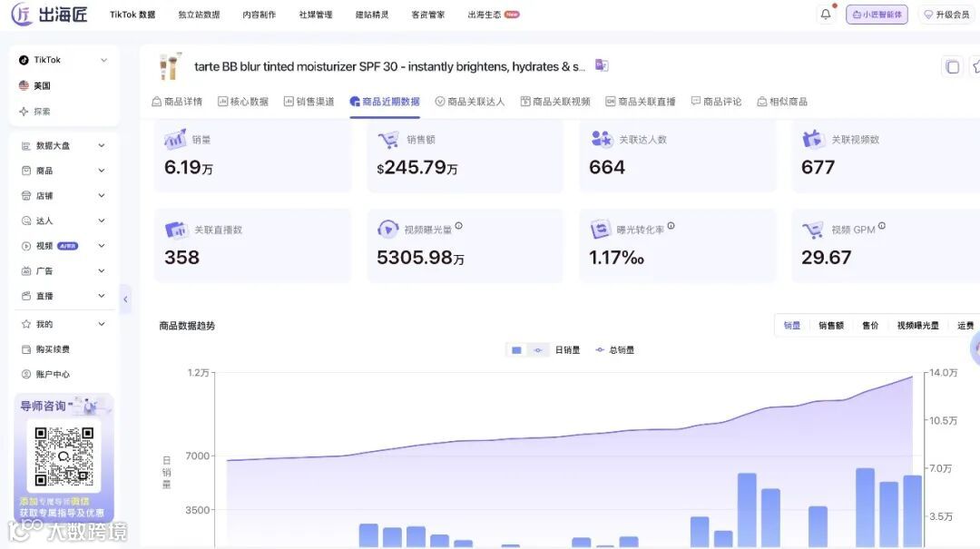Click info icon next to 曝光转化率

(671, 226)
